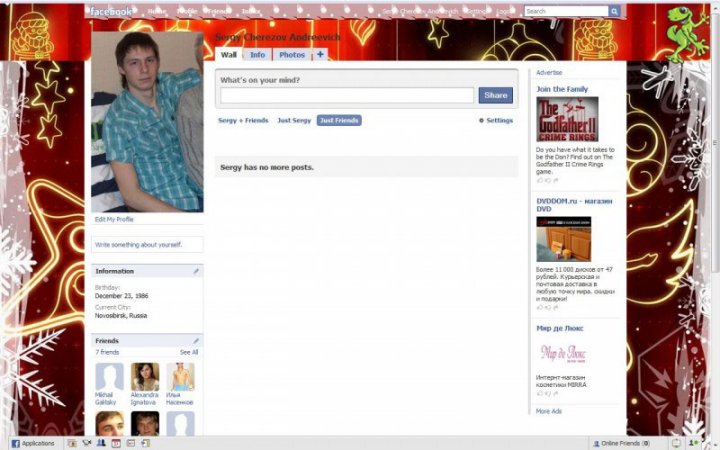Like the Godfather II ad thumbs-up icon
720x450 pixels.
(540, 180)
